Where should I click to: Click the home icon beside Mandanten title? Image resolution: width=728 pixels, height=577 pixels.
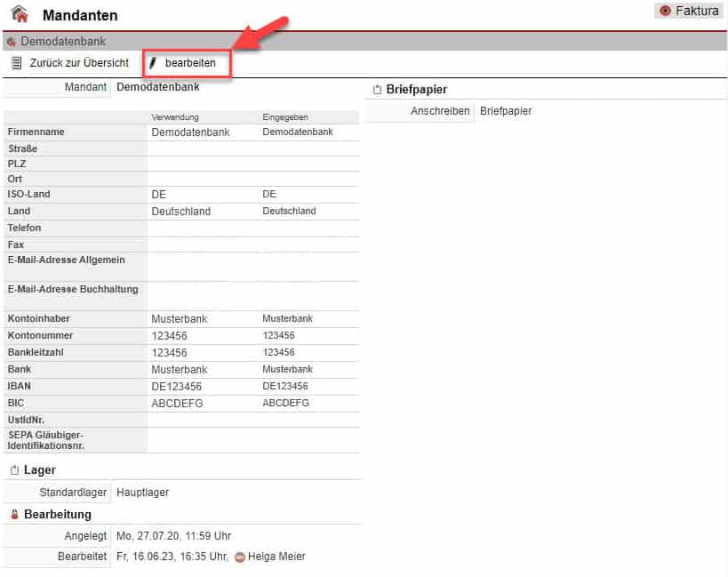pos(20,14)
